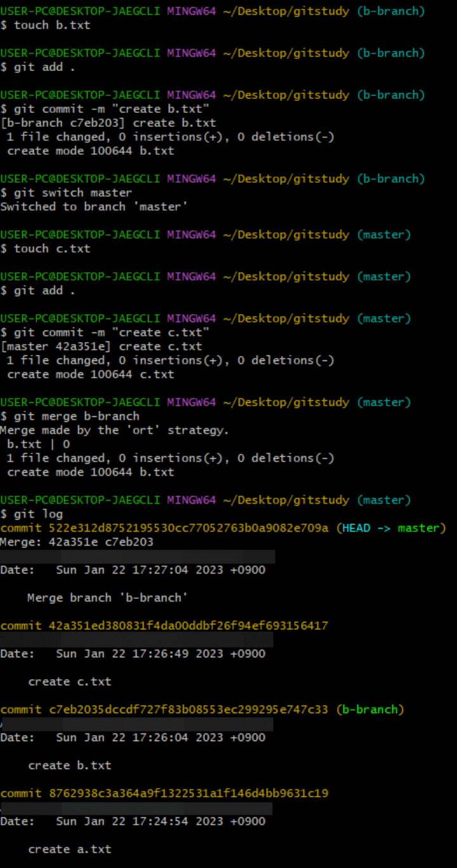Click the 'b.txt | 0' diffstat line
Screen dimensions: 457x868
tap(38, 444)
